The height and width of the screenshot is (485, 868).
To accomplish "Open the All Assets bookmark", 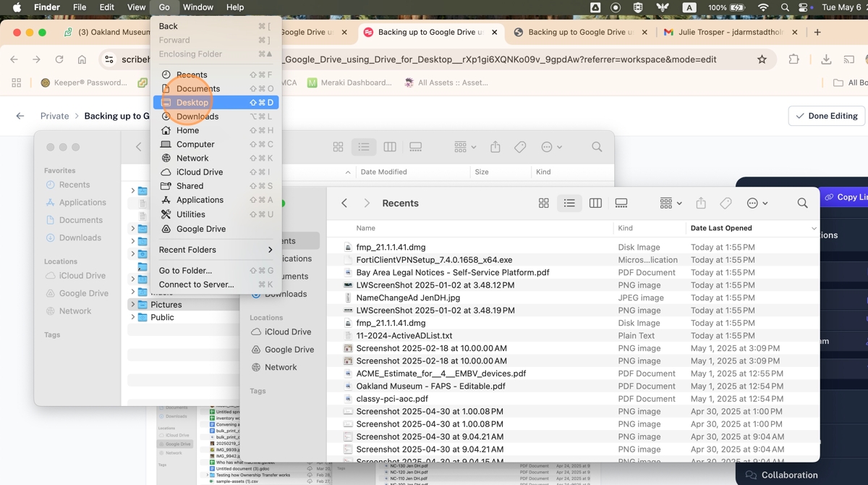I will [447, 83].
